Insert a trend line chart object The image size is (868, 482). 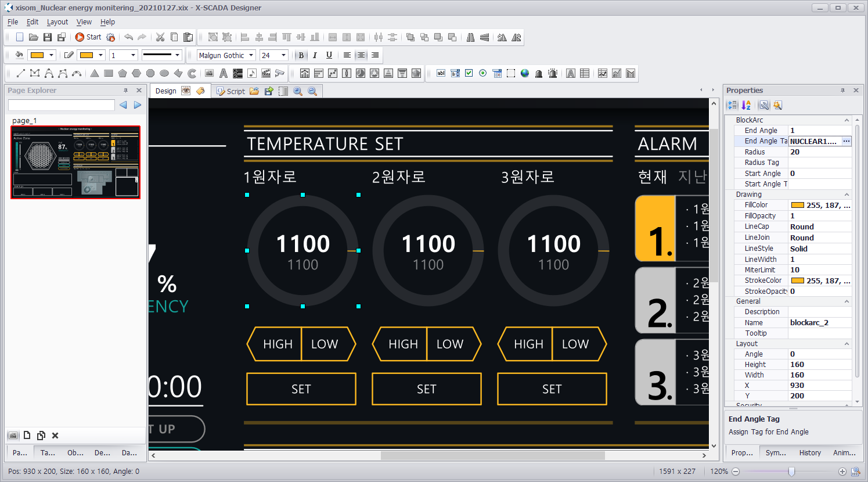pyautogui.click(x=603, y=73)
